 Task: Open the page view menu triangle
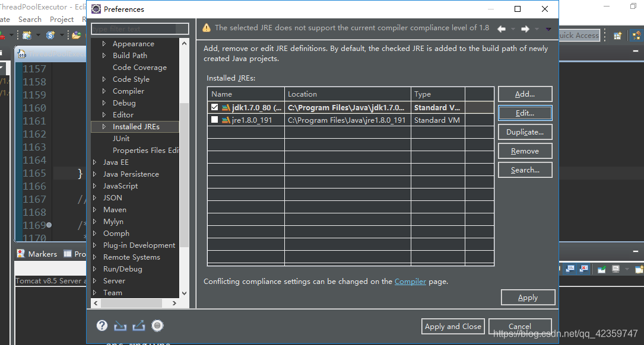(548, 28)
